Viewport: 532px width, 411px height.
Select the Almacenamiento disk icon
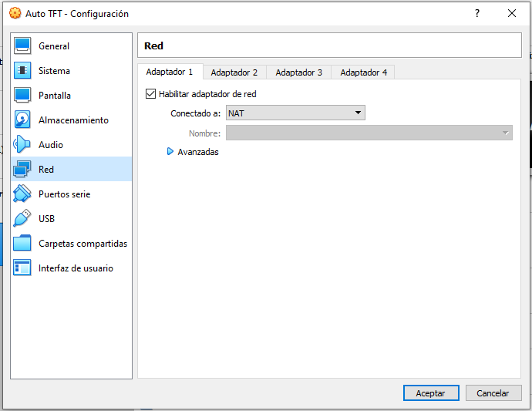(22, 120)
